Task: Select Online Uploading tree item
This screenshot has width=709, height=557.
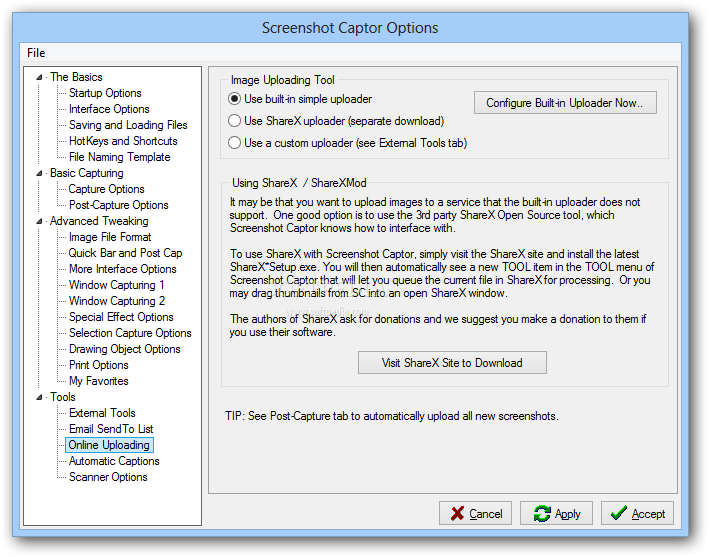Action: pyautogui.click(x=109, y=445)
